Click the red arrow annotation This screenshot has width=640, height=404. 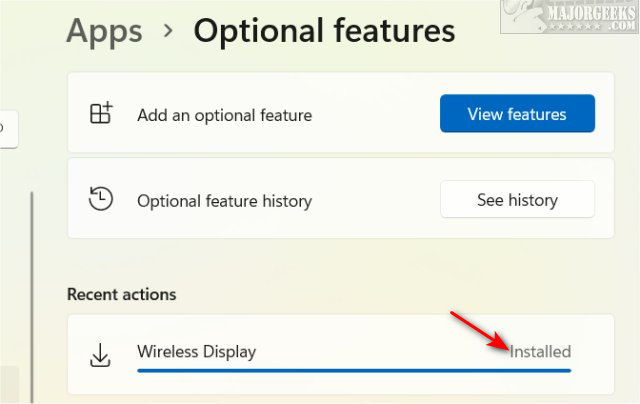[x=482, y=332]
